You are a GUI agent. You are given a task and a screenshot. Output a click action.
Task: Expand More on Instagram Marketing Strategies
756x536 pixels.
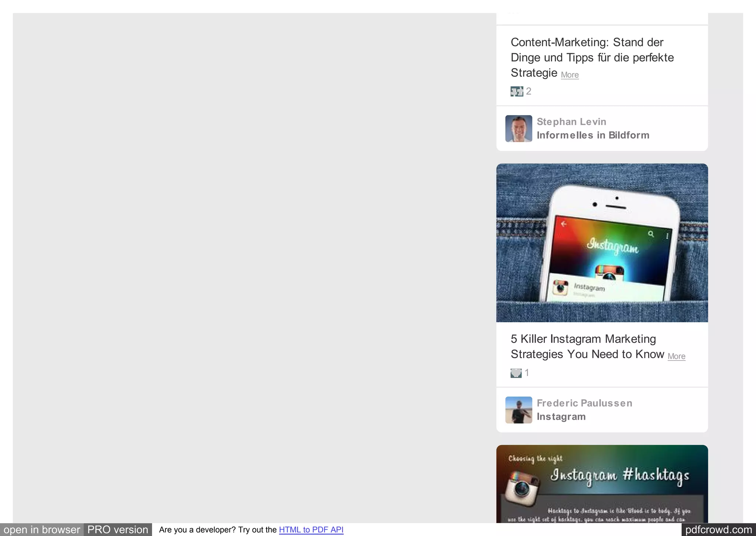click(x=676, y=356)
